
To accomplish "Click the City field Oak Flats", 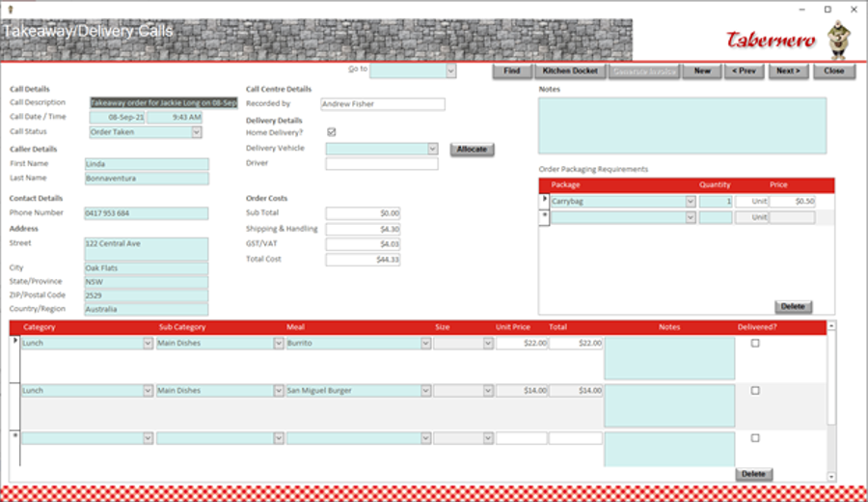I will pos(147,268).
